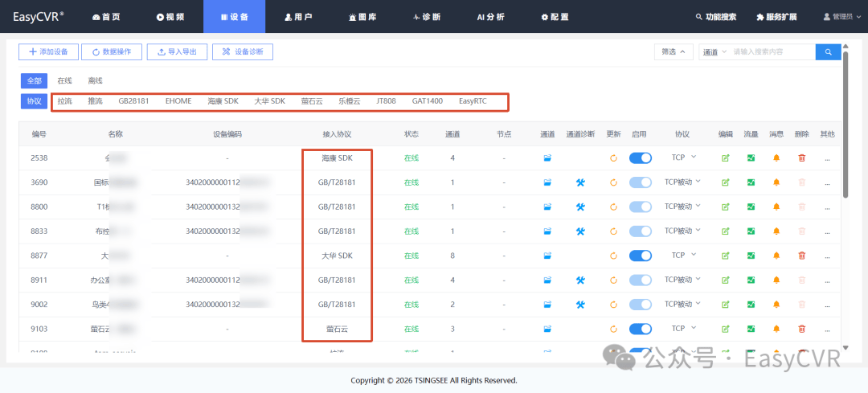868x393 pixels.
Task: Run channel diagnosis for device 9002
Action: (580, 305)
